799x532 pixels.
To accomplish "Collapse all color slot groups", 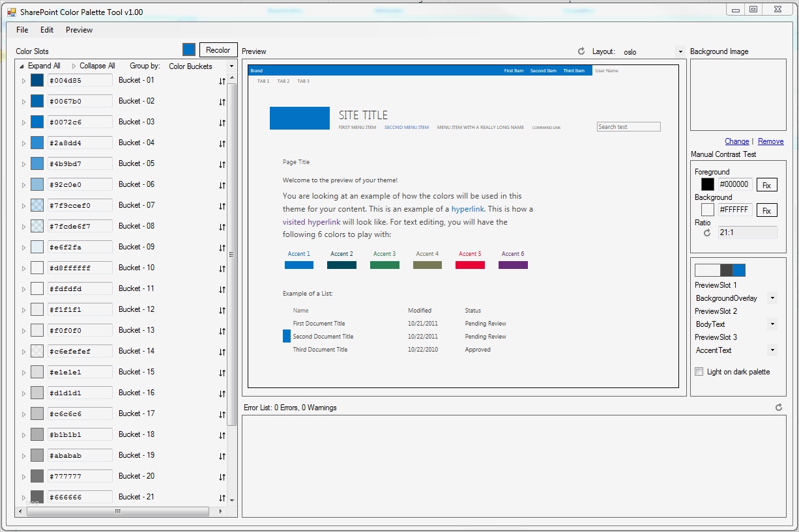I will (x=93, y=66).
